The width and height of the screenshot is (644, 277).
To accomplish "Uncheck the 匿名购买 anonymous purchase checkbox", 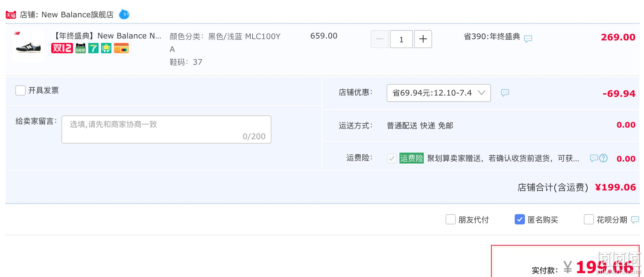I will click(x=520, y=220).
